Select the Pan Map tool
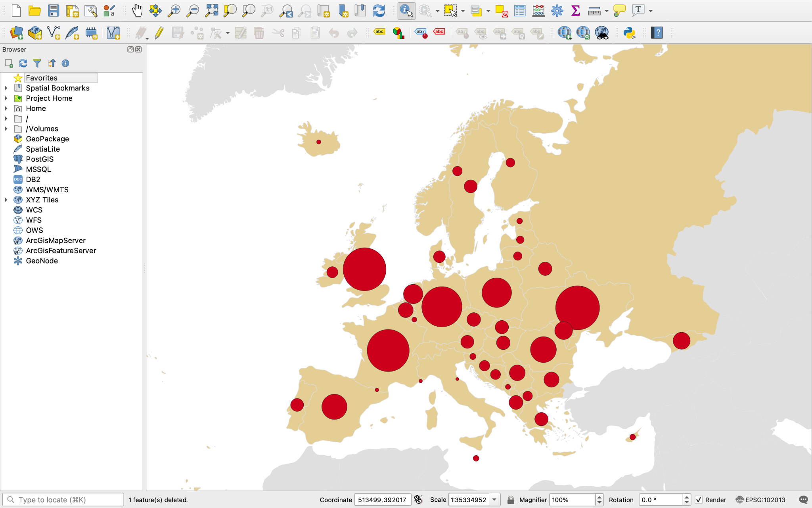The width and height of the screenshot is (812, 508). click(137, 11)
